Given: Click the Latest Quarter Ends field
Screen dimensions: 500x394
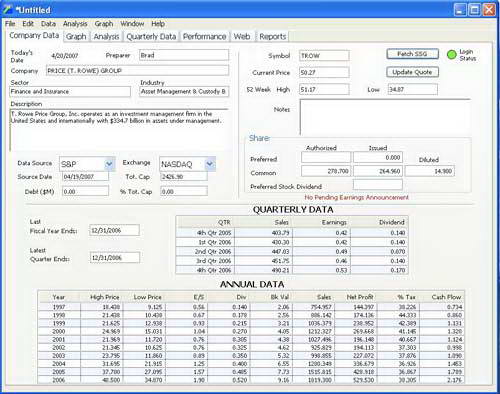Looking at the screenshot, I should tap(115, 257).
